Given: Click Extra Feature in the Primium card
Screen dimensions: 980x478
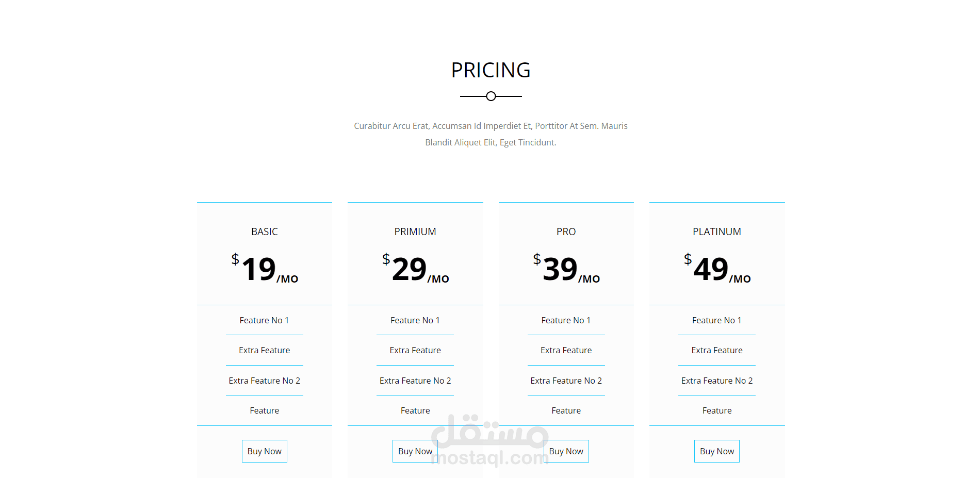Looking at the screenshot, I should (x=415, y=350).
